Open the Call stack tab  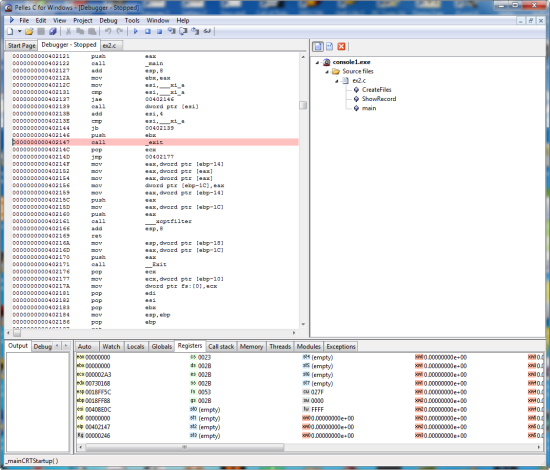tap(221, 347)
